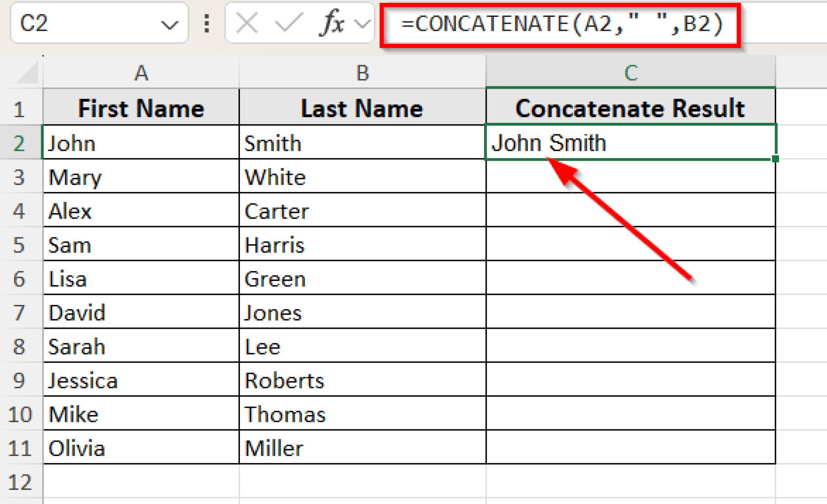Image resolution: width=827 pixels, height=504 pixels.
Task: Click fill handle on cell C2
Action: tap(775, 159)
